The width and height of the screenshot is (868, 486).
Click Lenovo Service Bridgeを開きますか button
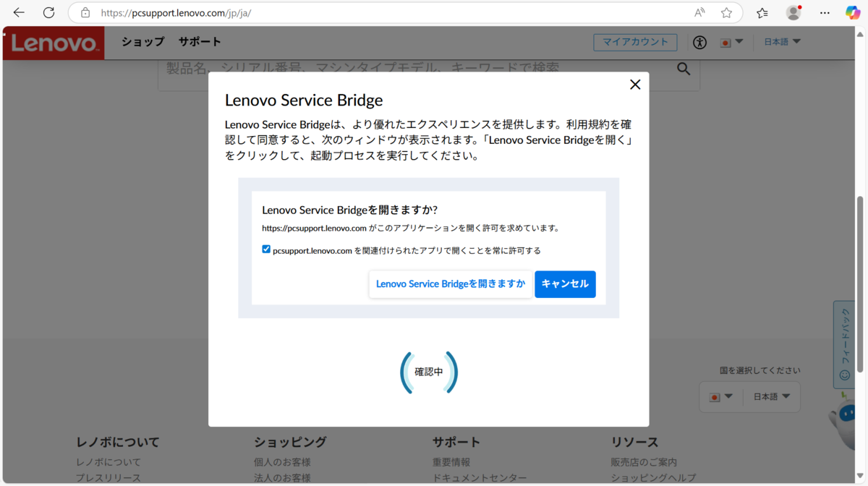point(451,284)
